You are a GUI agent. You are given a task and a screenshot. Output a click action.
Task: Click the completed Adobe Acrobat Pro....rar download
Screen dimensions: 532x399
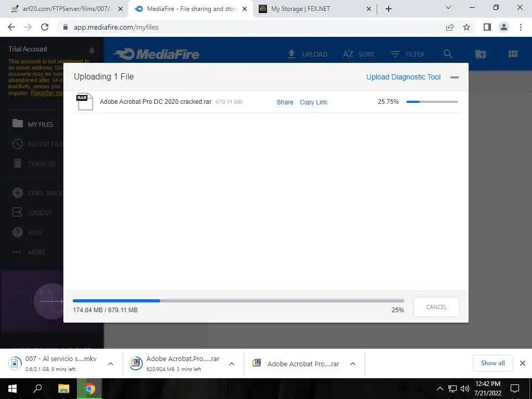(x=296, y=363)
